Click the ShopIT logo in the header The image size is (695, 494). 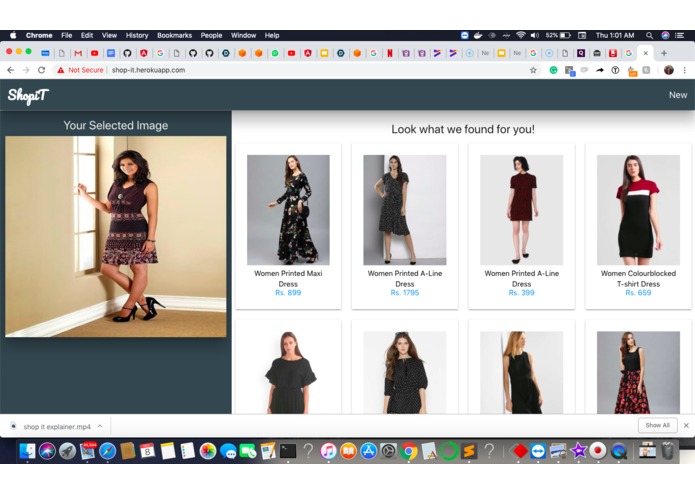(x=27, y=95)
